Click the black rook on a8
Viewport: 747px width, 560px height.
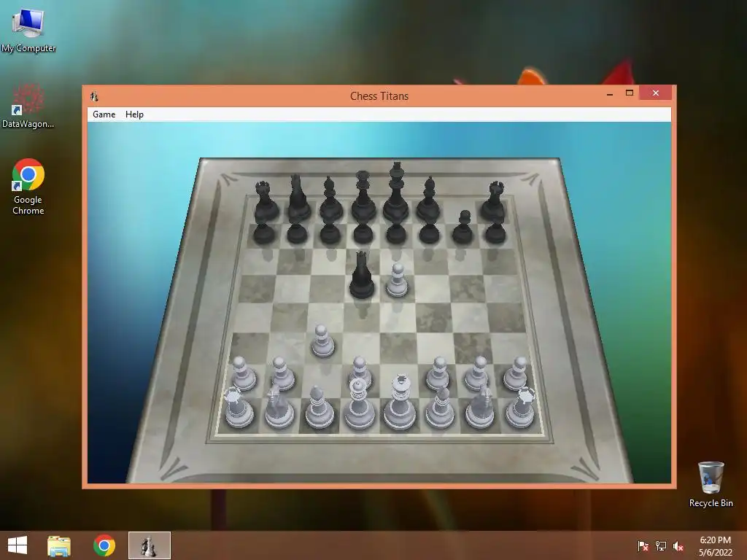pyautogui.click(x=266, y=201)
